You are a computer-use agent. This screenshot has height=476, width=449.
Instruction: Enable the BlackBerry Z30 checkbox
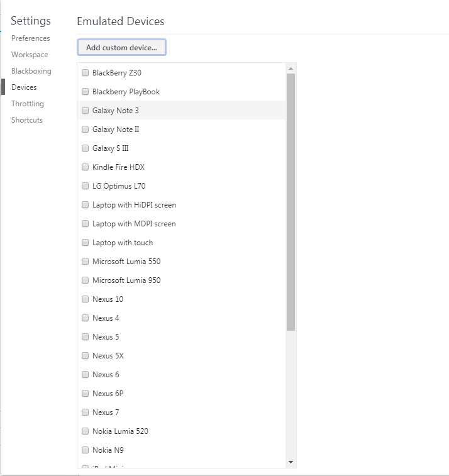(86, 72)
